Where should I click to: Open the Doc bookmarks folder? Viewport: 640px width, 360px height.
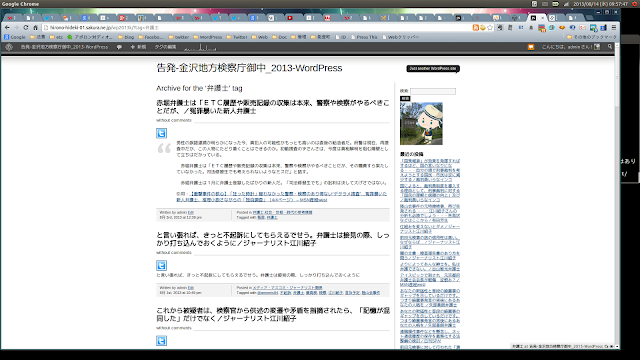tap(280, 37)
